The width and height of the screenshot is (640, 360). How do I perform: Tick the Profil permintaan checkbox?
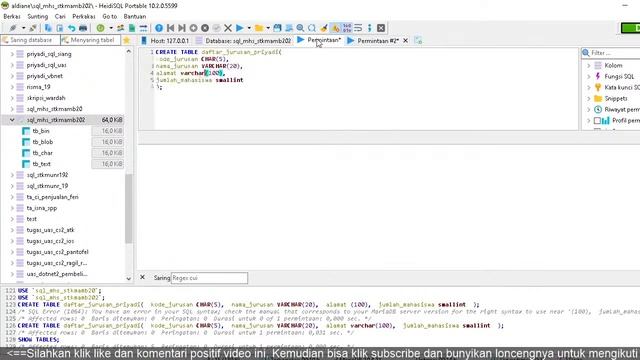click(597, 120)
